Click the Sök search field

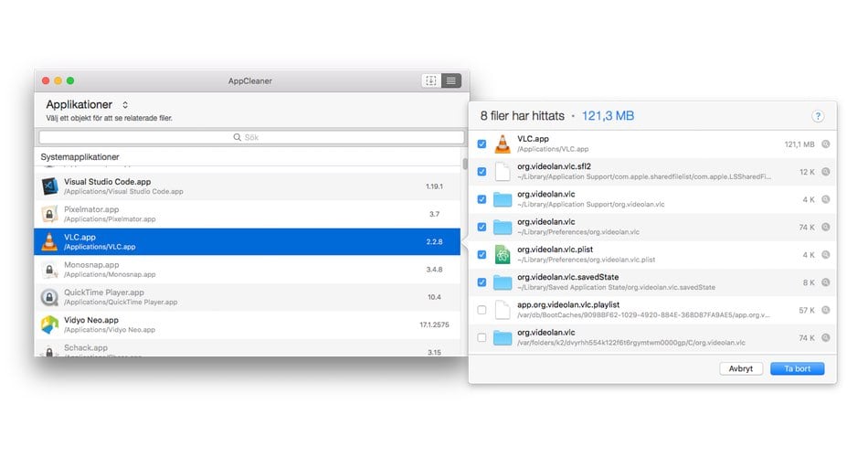(x=251, y=137)
